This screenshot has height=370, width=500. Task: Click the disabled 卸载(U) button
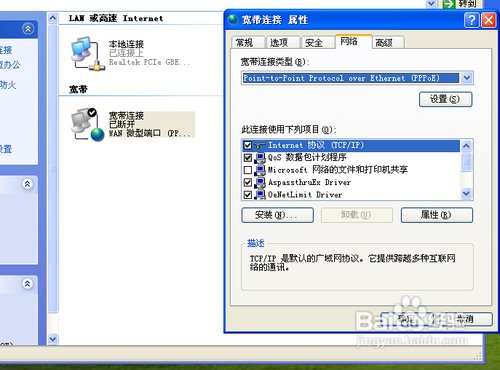[357, 215]
